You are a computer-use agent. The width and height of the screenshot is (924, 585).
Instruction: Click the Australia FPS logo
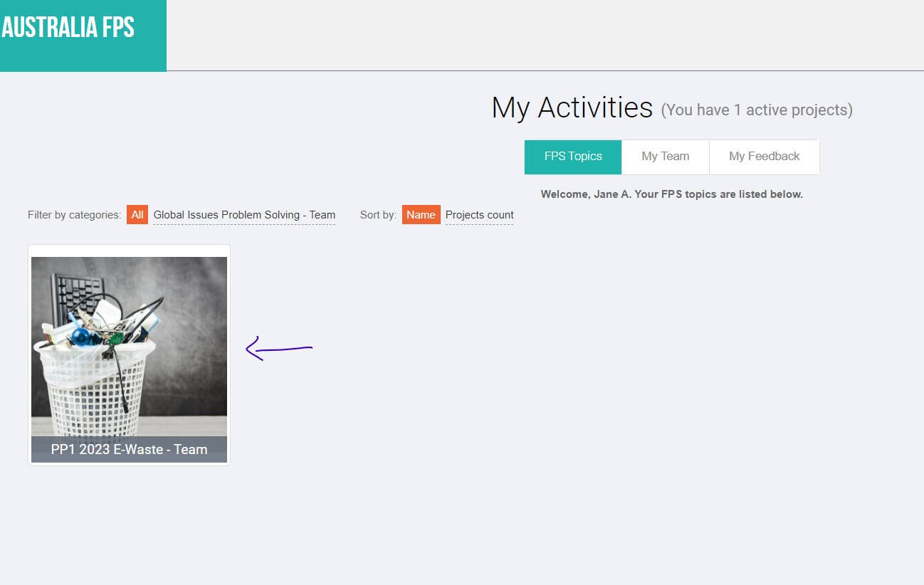point(68,28)
